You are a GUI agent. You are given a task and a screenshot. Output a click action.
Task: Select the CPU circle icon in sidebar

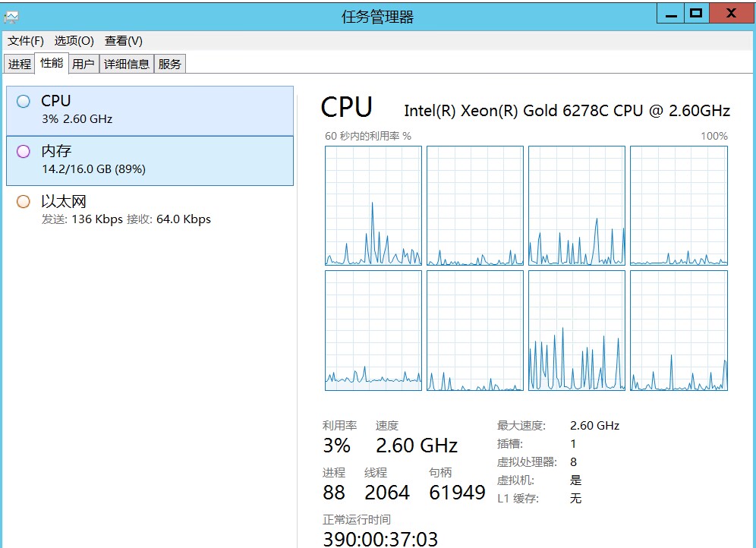pyautogui.click(x=24, y=101)
